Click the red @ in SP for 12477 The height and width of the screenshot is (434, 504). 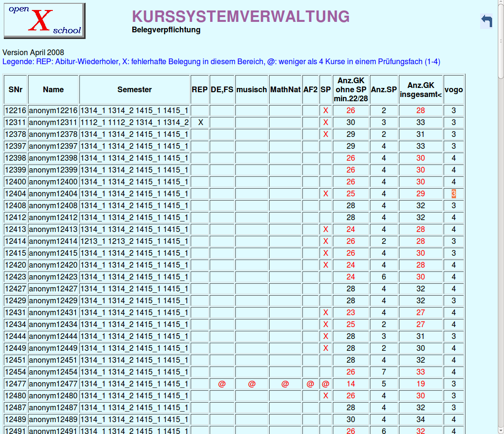click(326, 384)
